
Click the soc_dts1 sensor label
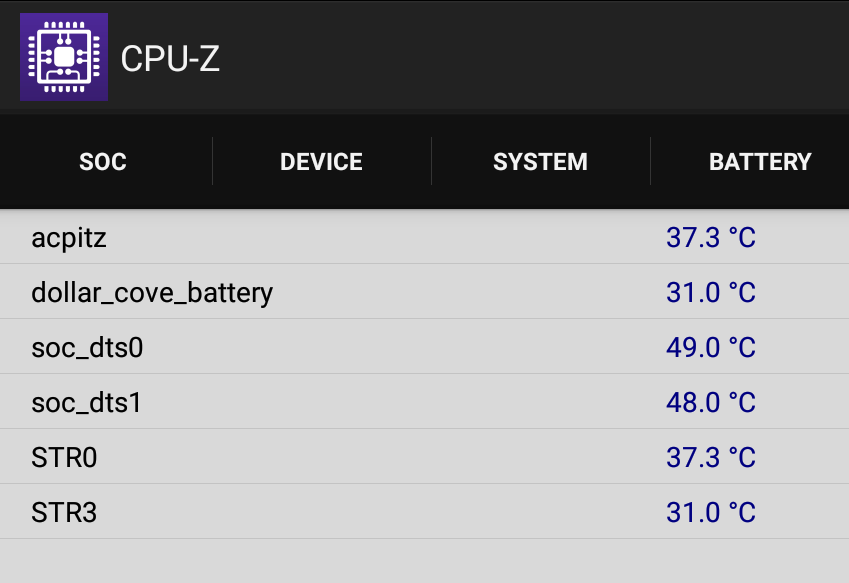87,402
